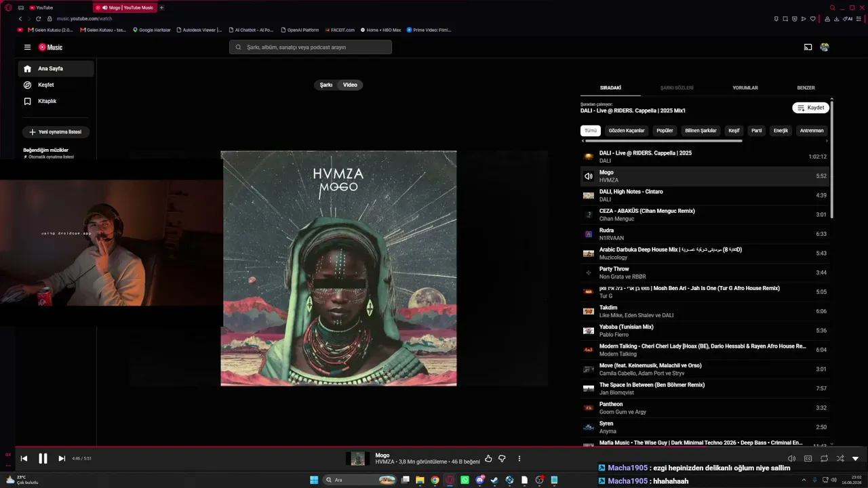This screenshot has width=868, height=488.
Task: Toggle repeat mode
Action: [824, 459]
